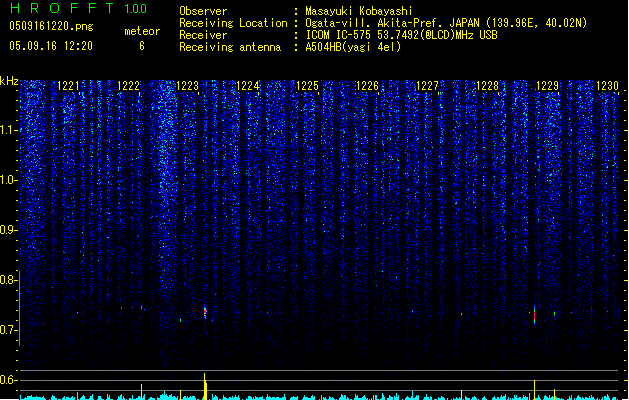This screenshot has width=629, height=400.
Task: Click the red meteor echo near 1229
Action: pos(534,315)
